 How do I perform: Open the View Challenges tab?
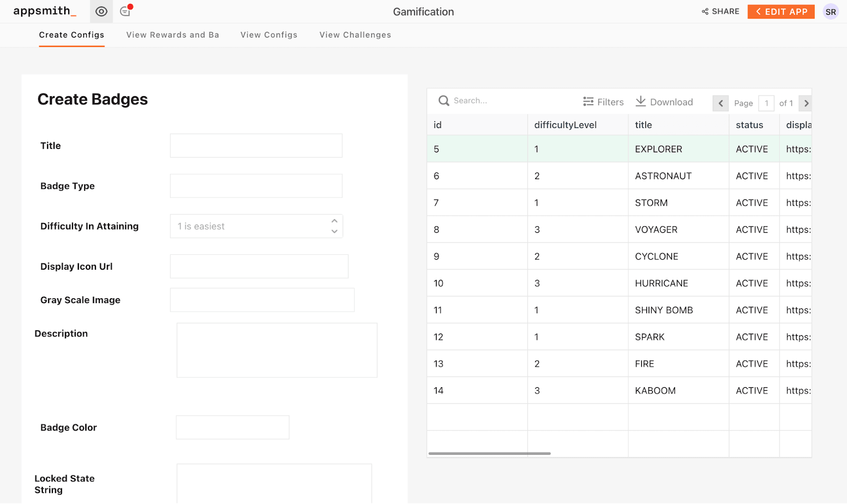click(355, 35)
